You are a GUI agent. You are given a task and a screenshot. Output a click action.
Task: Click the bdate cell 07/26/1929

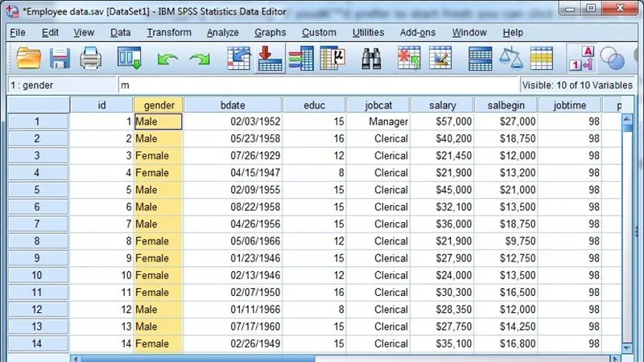233,155
